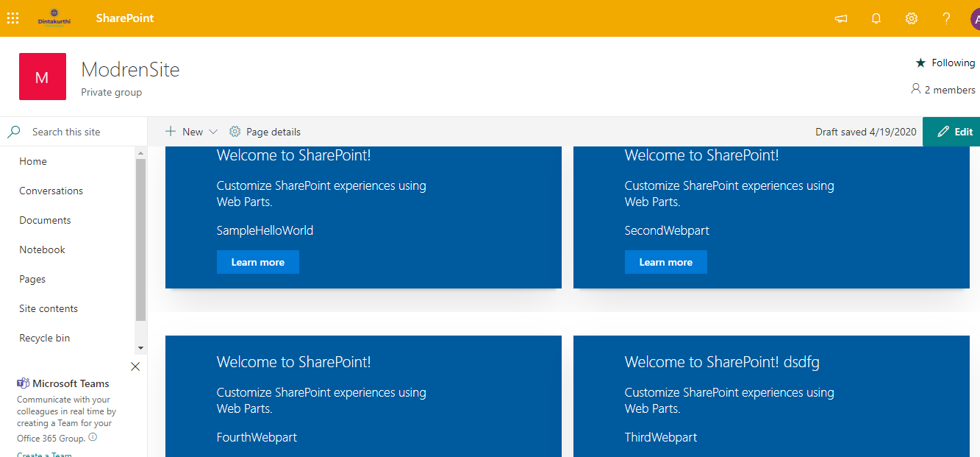Click the notifications bell icon

pos(876,18)
